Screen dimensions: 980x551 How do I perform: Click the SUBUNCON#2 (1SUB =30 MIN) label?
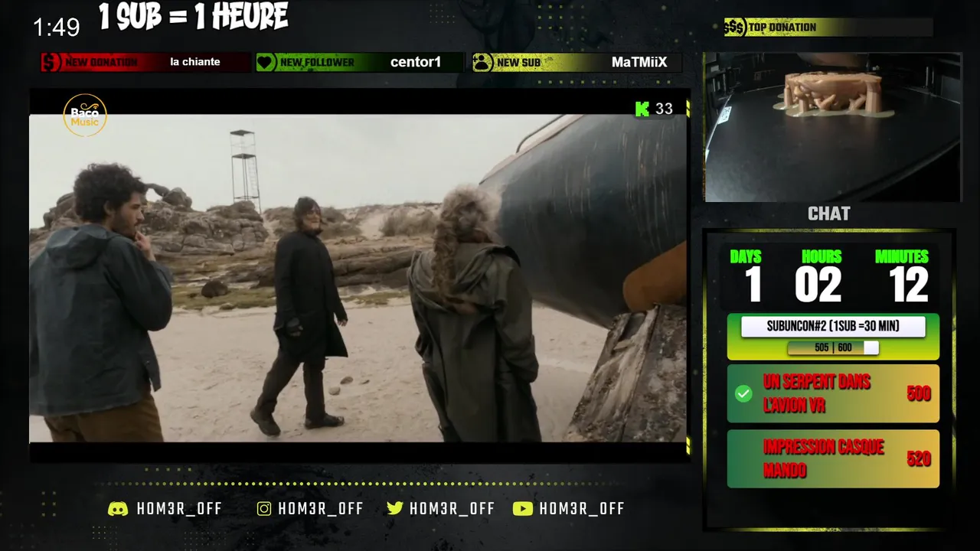pos(833,327)
